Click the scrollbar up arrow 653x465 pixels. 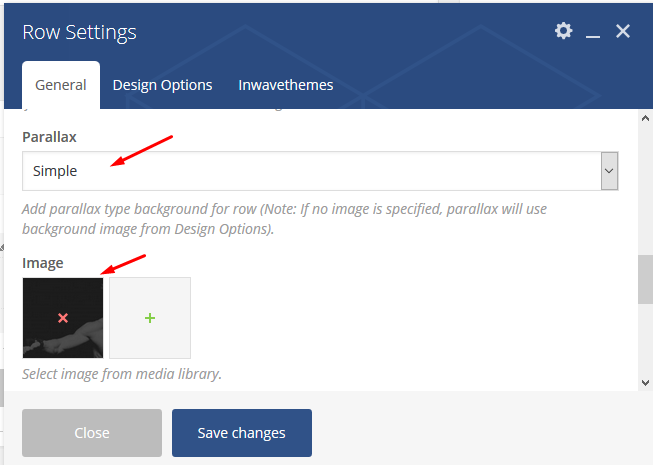tap(646, 119)
